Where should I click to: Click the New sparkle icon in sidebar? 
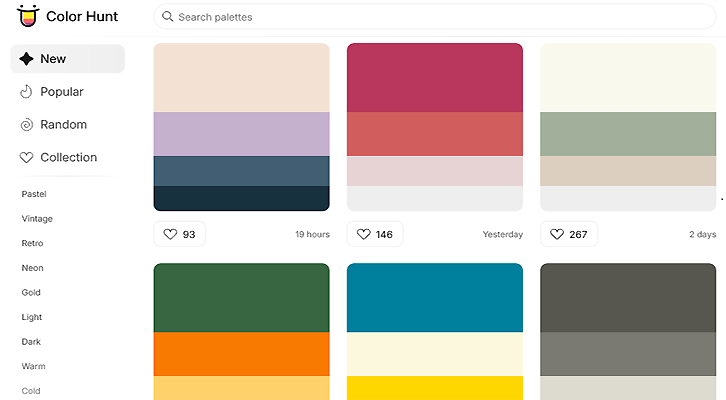pos(26,59)
